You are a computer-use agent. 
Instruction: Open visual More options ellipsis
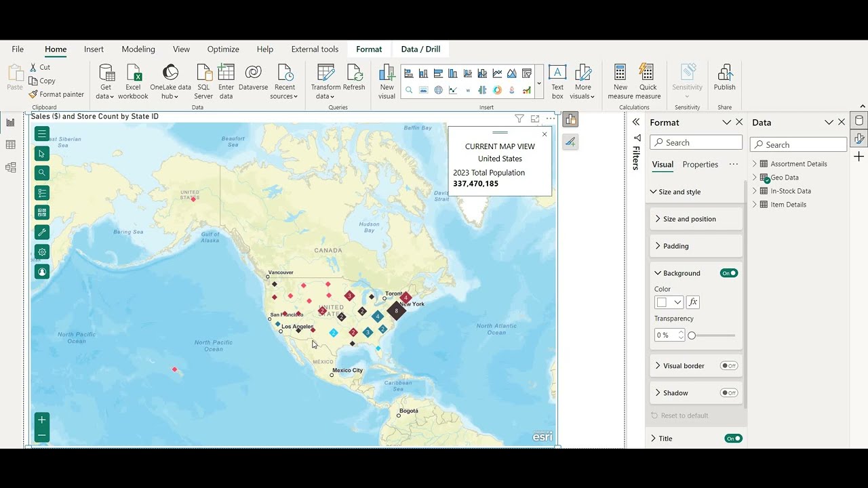(551, 119)
